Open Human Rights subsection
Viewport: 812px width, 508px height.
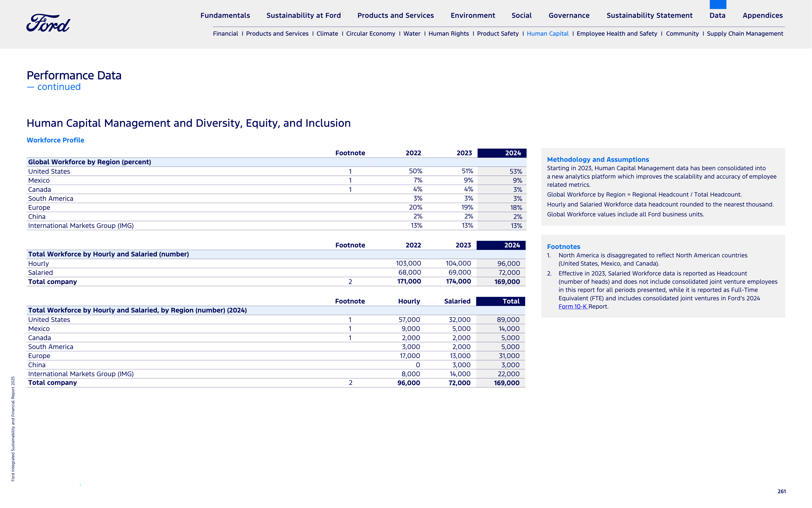pos(448,34)
